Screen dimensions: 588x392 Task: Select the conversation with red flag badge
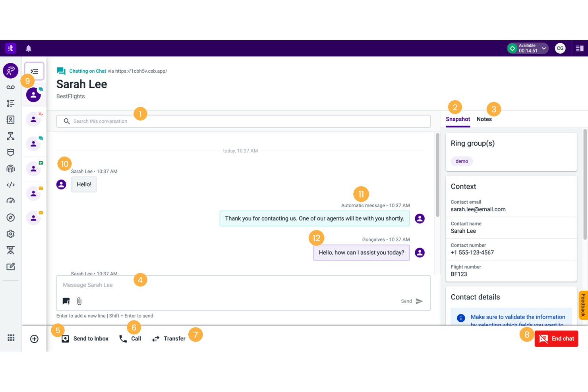click(34, 119)
